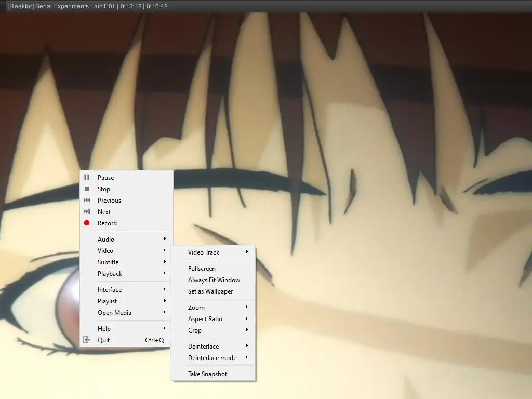This screenshot has width=532, height=399.
Task: Open the Crop options
Action: pos(212,330)
